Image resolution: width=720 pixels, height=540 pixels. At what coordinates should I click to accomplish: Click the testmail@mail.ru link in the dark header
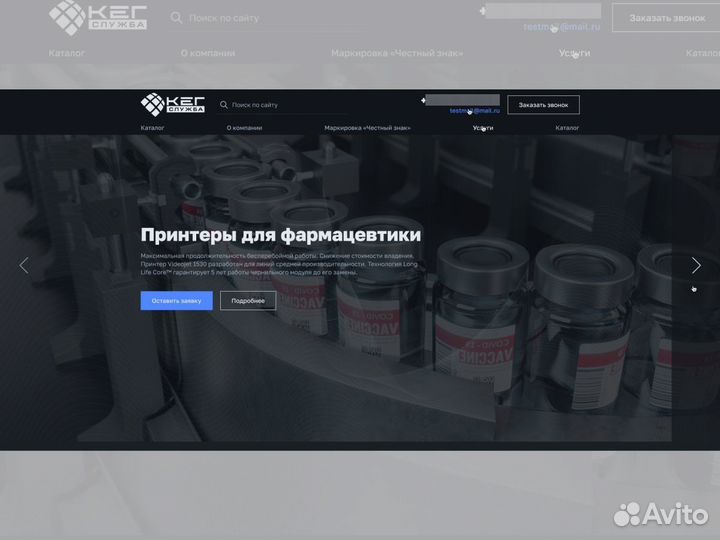475,111
